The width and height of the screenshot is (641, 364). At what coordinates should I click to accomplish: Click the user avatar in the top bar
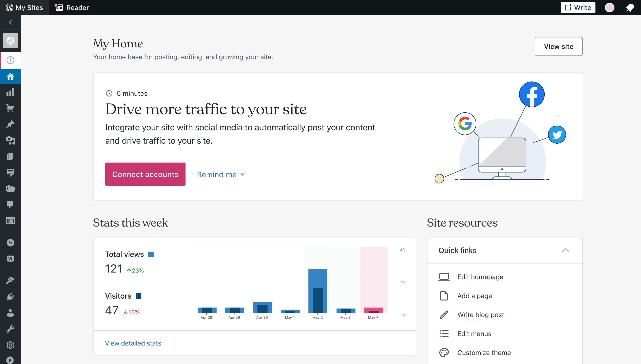(609, 8)
